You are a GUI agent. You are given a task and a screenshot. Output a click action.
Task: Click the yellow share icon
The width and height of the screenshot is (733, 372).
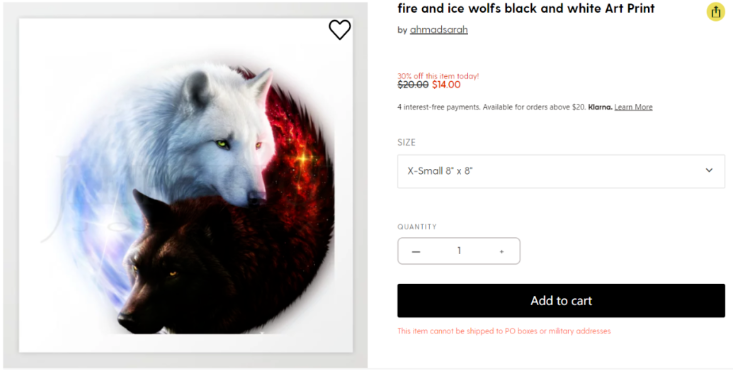coord(716,12)
